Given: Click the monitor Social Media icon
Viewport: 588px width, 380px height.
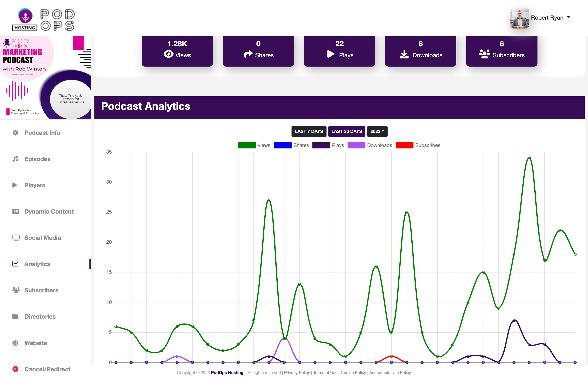Looking at the screenshot, I should [x=16, y=238].
